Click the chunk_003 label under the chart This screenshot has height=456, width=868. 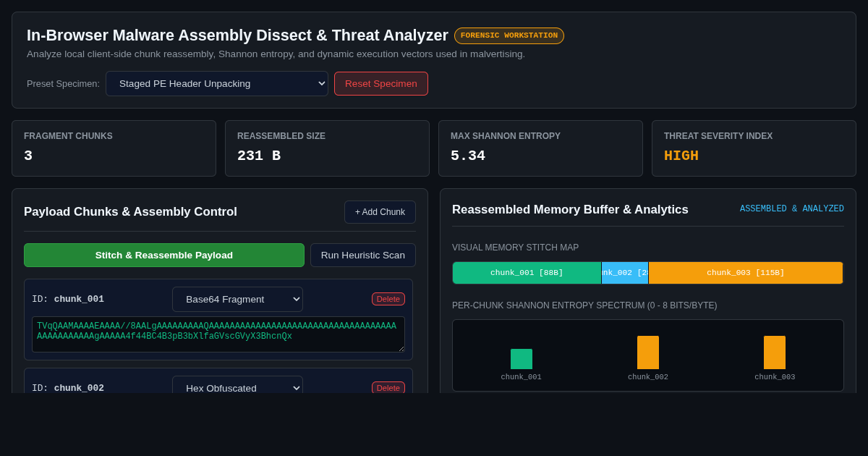coord(775,377)
